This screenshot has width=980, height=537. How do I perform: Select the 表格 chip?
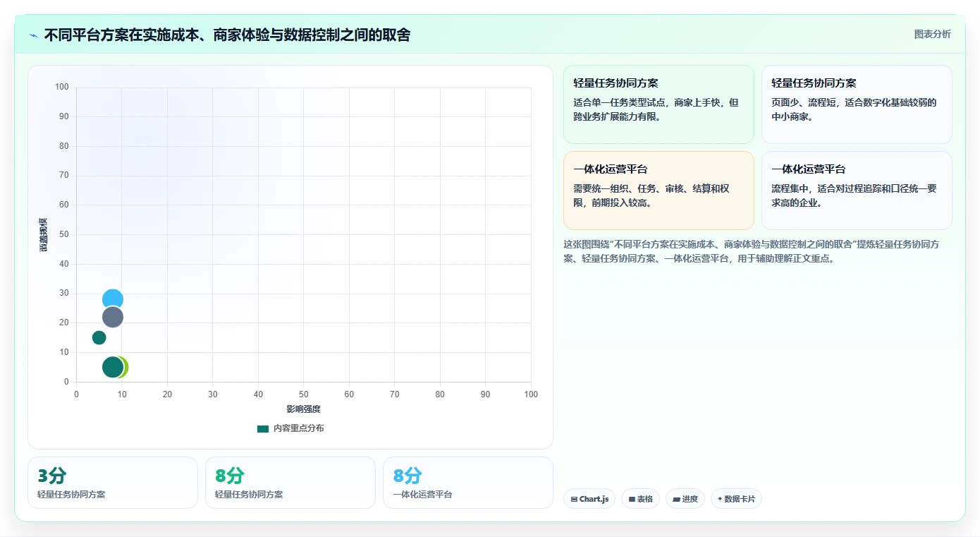pos(640,499)
